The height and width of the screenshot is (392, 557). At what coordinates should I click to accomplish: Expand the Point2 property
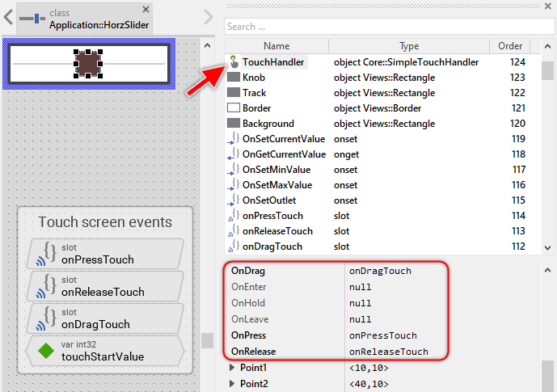coord(234,383)
